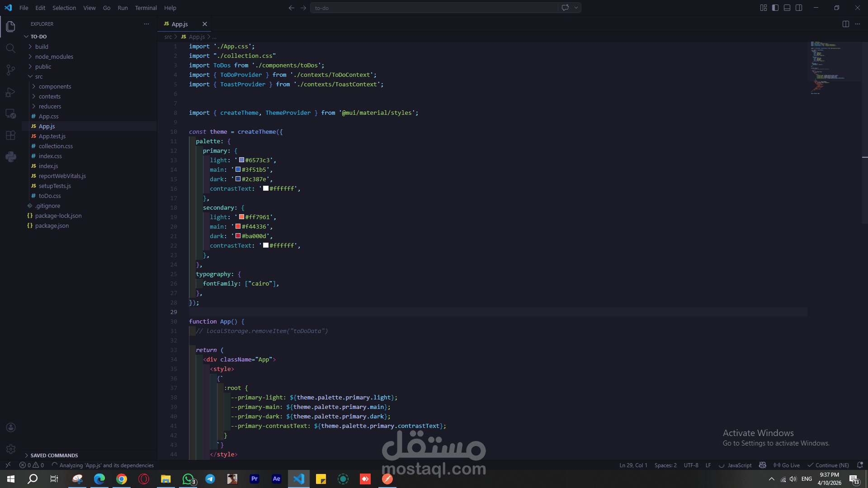The width and height of the screenshot is (868, 488).
Task: Expand the components folder
Action: pyautogui.click(x=55, y=86)
